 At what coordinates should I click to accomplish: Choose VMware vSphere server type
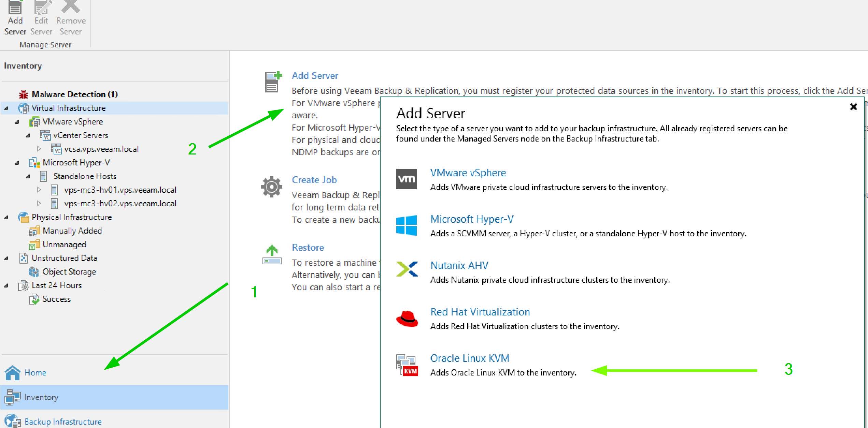tap(468, 173)
